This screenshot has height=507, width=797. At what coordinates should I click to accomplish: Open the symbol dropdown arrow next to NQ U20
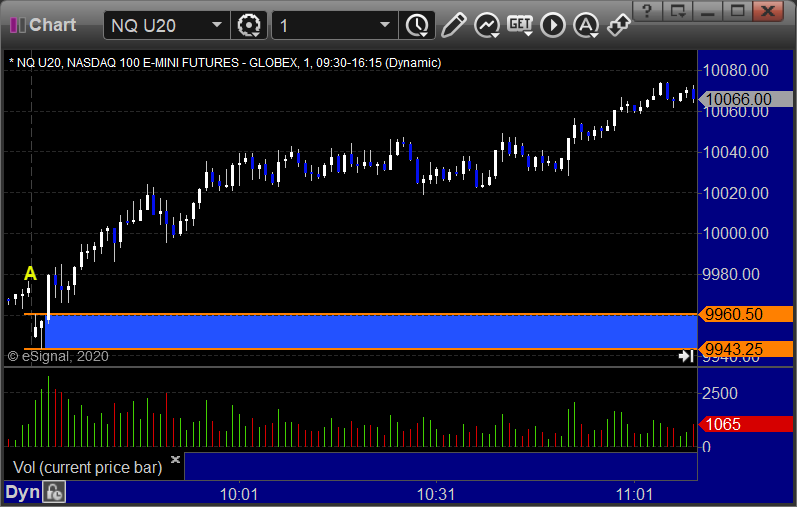217,25
